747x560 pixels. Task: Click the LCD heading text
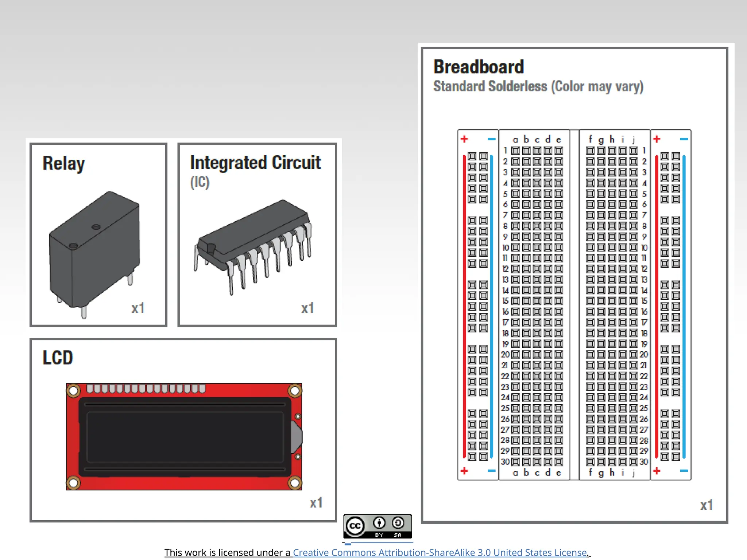tap(58, 358)
